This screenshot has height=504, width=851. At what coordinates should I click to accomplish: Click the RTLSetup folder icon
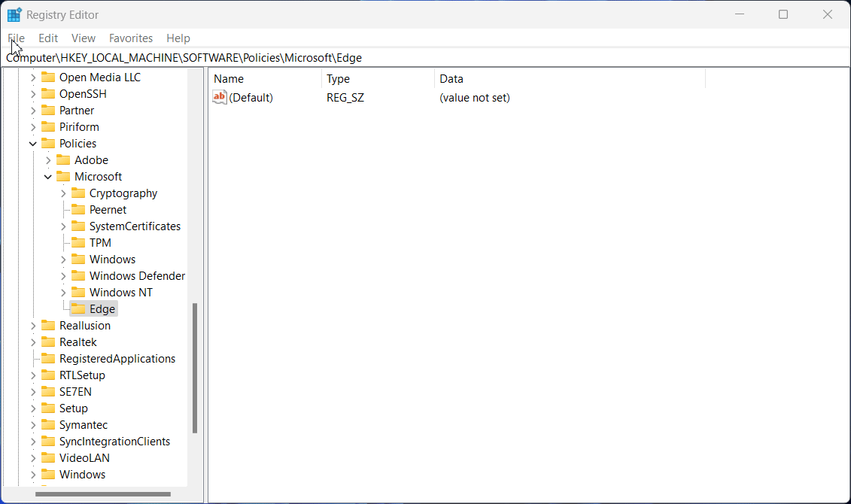tap(48, 375)
